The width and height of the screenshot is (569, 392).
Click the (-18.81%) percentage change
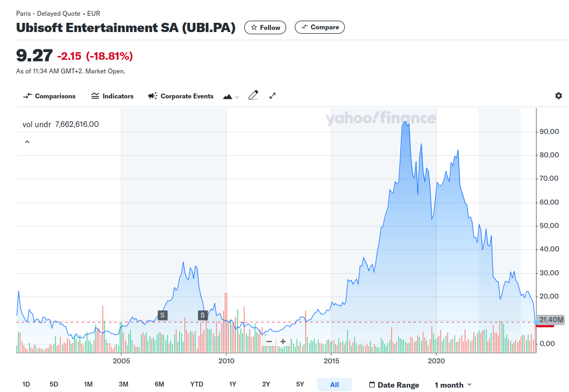(109, 56)
